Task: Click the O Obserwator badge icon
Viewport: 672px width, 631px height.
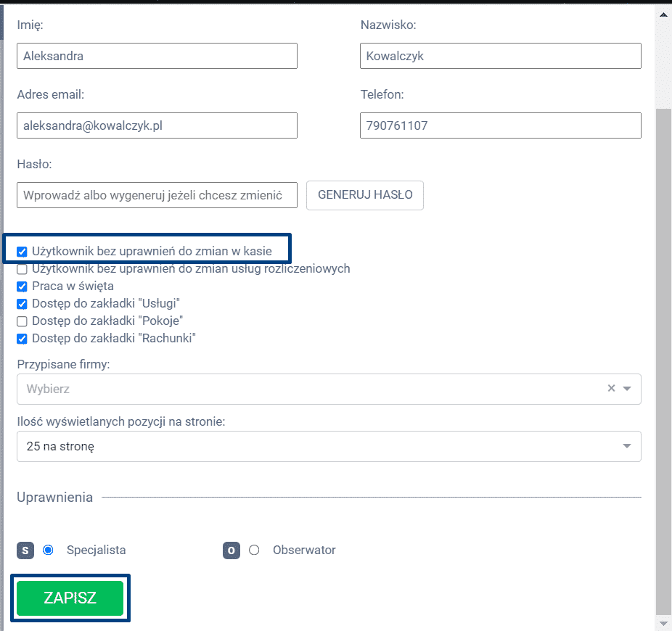Action: pyautogui.click(x=231, y=550)
